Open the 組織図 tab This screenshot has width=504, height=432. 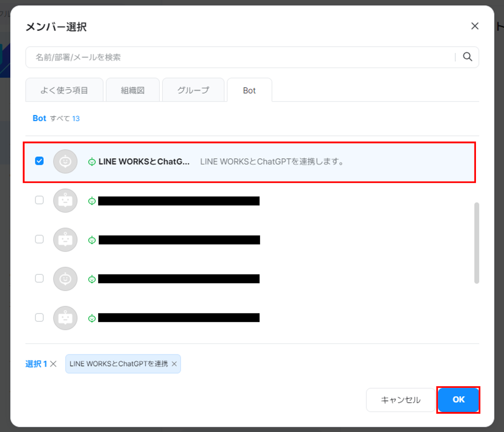(133, 90)
